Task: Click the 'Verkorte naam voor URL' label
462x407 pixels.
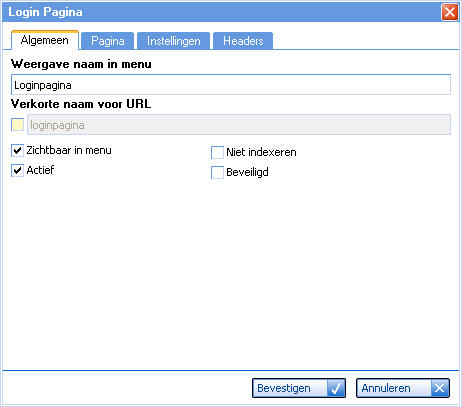Action: [x=81, y=104]
